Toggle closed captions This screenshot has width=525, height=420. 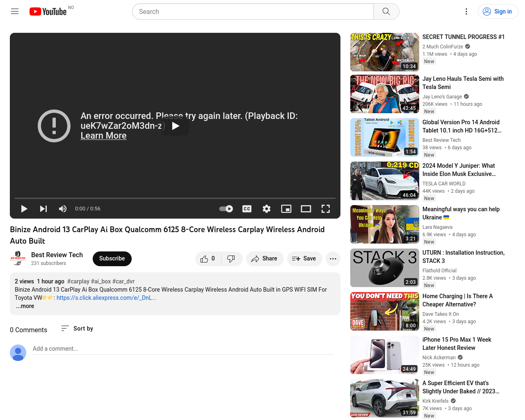click(247, 209)
